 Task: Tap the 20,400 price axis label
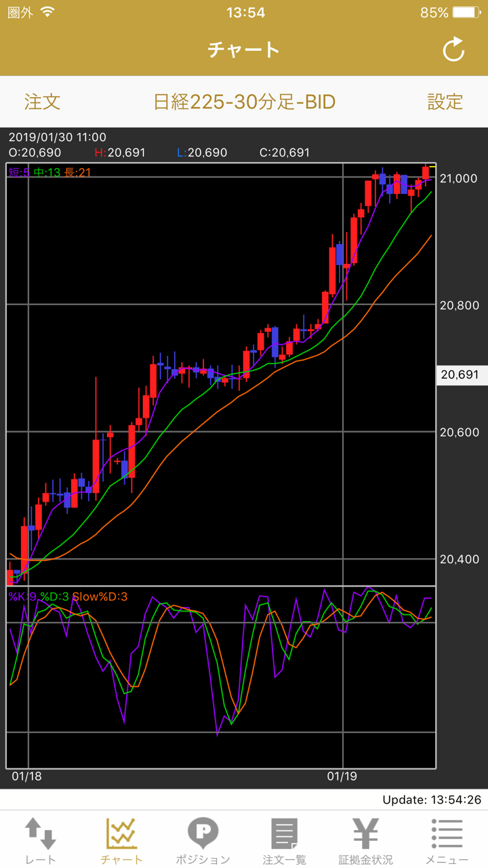coord(459,559)
